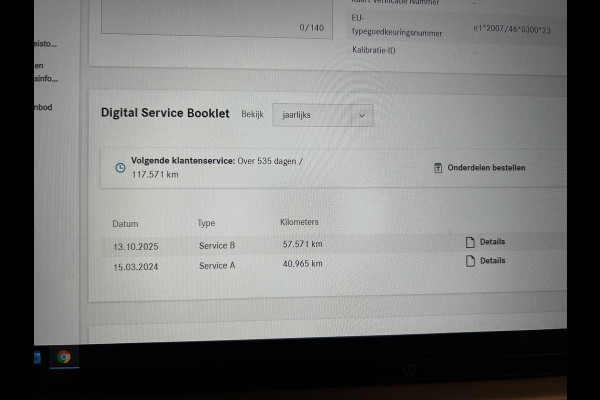This screenshot has height=400, width=600.
Task: Click document icon in Service B row
Action: [470, 242]
